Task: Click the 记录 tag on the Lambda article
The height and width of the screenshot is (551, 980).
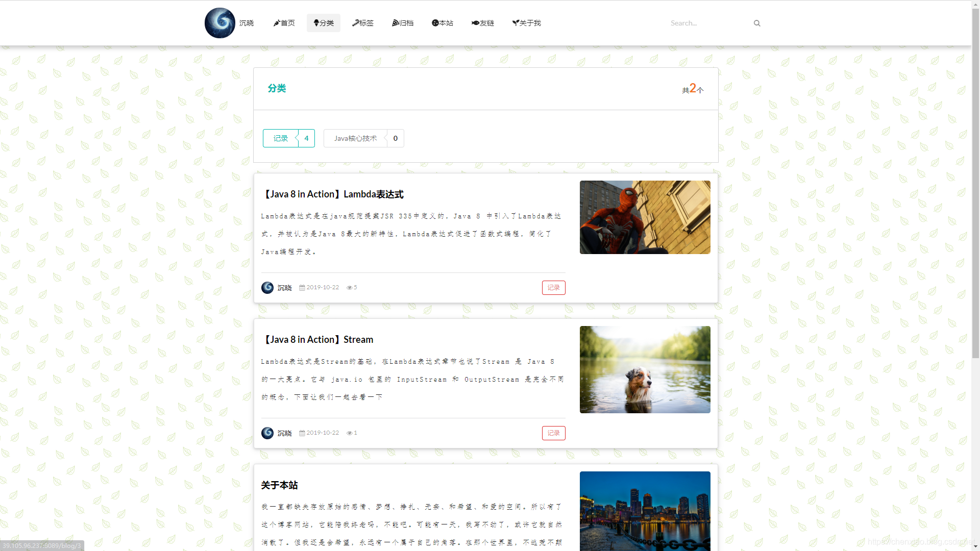Action: (x=553, y=287)
